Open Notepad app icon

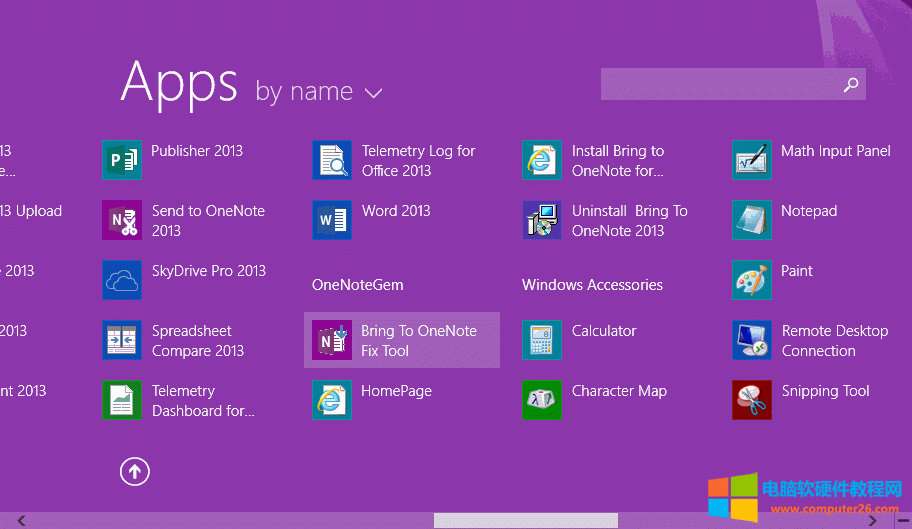tap(752, 220)
